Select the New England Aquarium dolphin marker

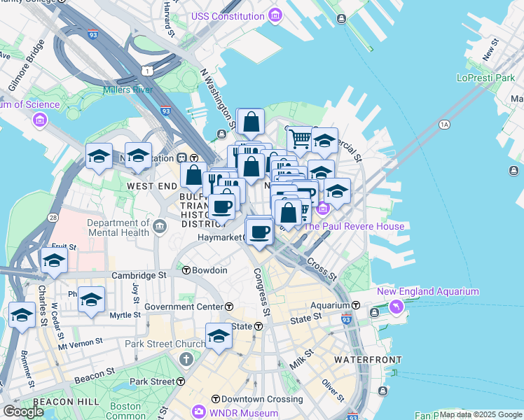[396, 306]
